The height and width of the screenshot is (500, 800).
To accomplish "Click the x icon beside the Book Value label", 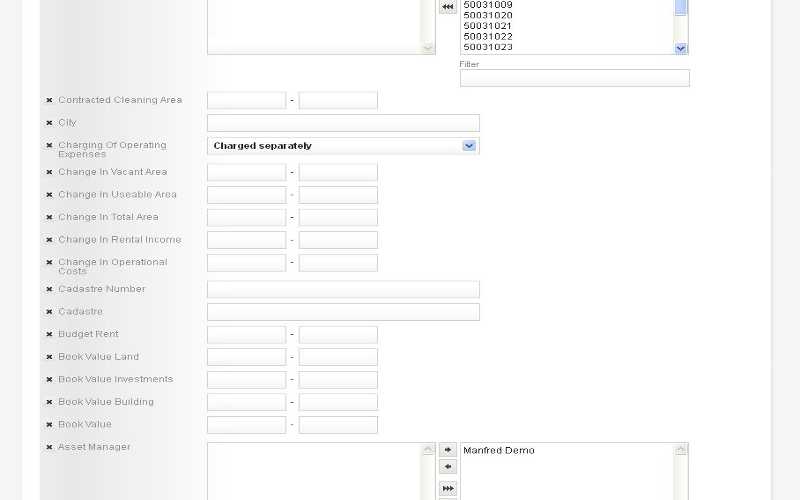I will tap(49, 424).
